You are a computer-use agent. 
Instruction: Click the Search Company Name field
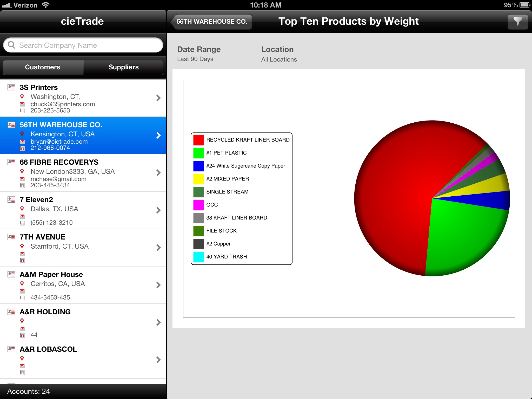click(83, 45)
